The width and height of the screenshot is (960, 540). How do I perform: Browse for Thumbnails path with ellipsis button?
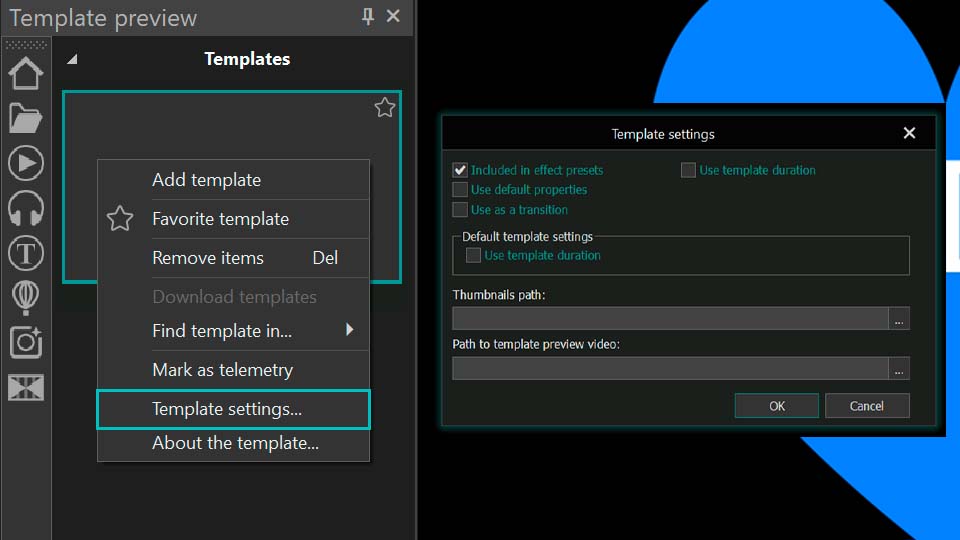pyautogui.click(x=899, y=318)
